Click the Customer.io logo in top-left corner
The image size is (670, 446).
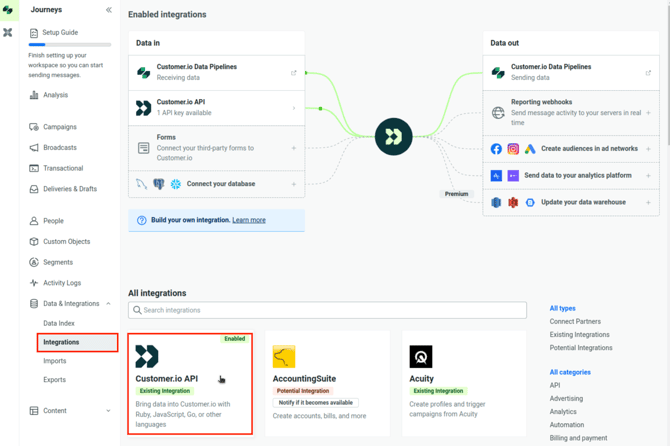pos(8,10)
